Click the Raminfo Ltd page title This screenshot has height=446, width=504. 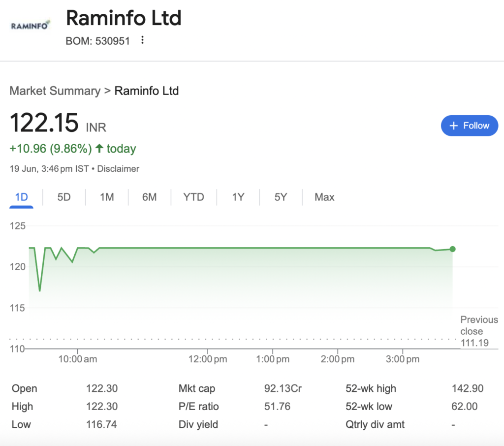pos(124,18)
